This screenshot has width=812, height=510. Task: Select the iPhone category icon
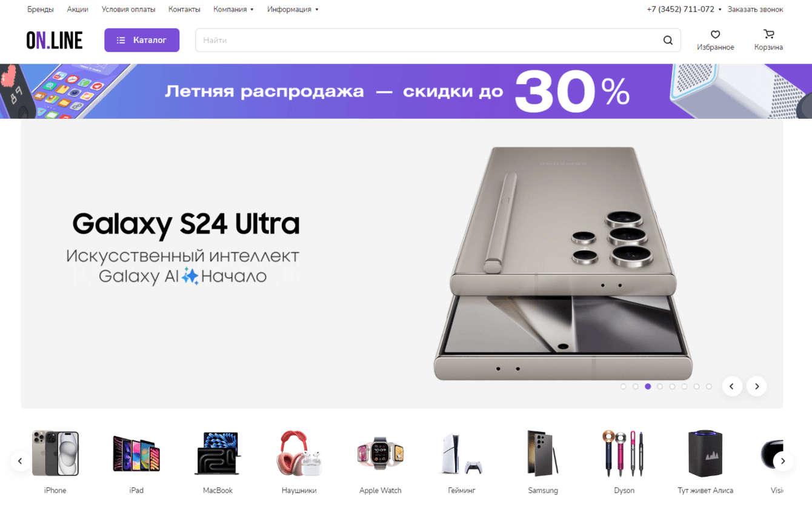55,453
